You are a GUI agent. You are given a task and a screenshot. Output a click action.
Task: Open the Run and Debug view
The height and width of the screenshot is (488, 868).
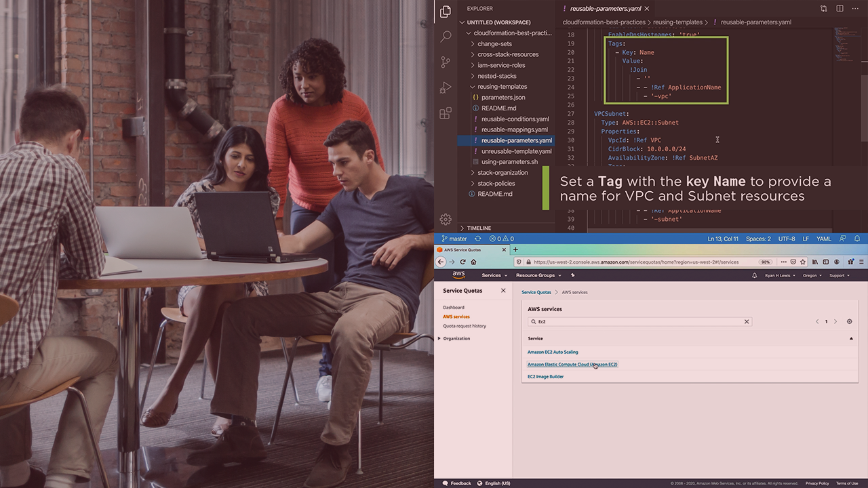(x=446, y=87)
